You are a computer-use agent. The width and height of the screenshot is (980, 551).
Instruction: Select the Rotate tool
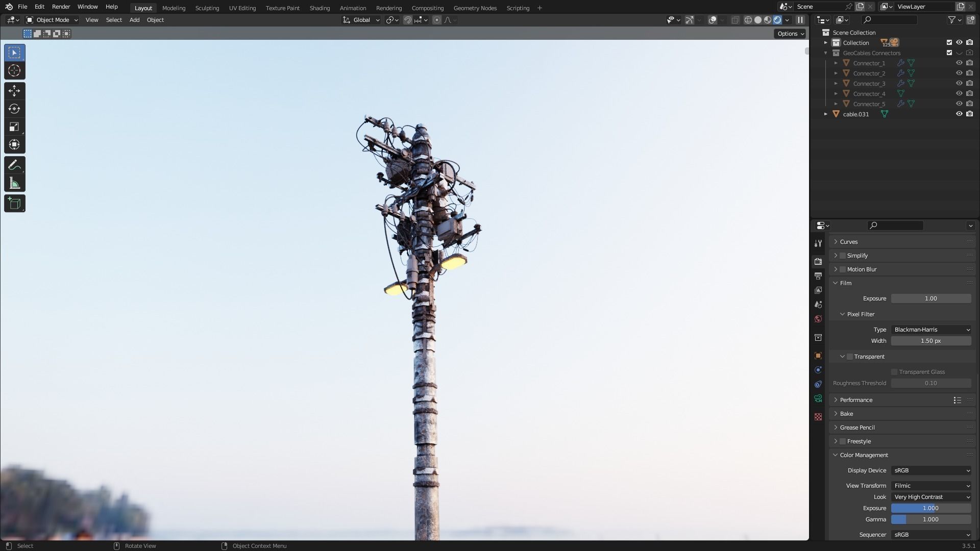pyautogui.click(x=14, y=109)
